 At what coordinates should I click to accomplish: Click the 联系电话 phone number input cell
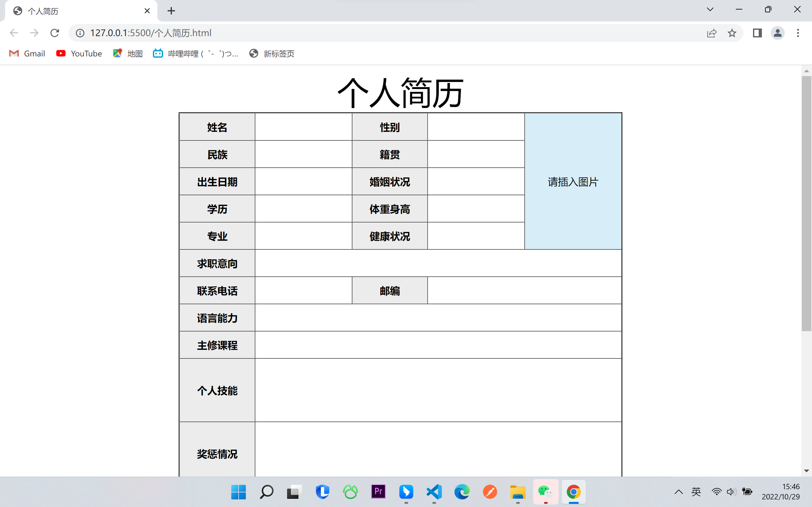pos(304,290)
